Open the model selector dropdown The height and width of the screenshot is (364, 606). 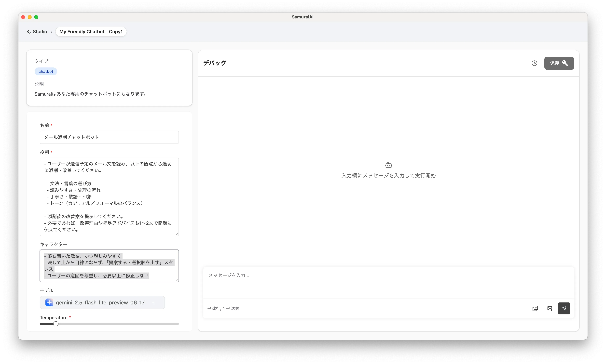102,302
